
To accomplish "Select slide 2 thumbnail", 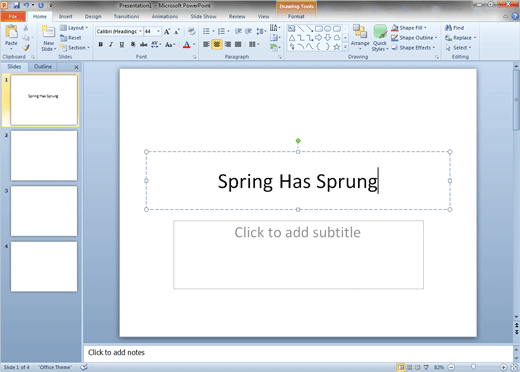I will click(x=44, y=155).
